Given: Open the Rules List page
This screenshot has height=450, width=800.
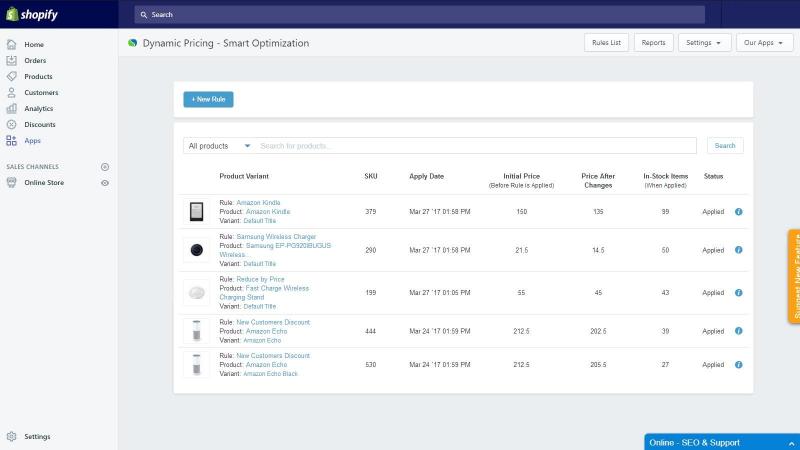Looking at the screenshot, I should pos(606,43).
